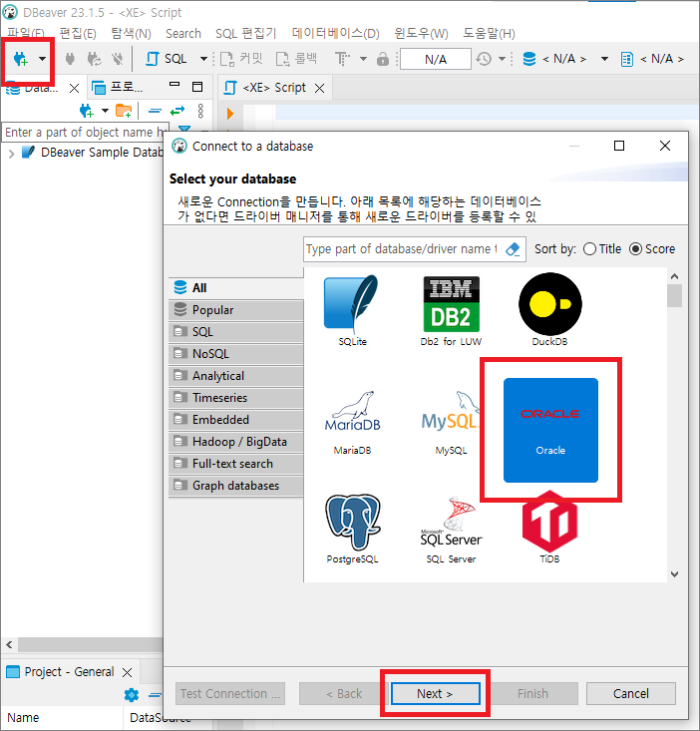This screenshot has width=700, height=731.
Task: Click the Commit (커밋) toolbar button
Action: [x=241, y=59]
